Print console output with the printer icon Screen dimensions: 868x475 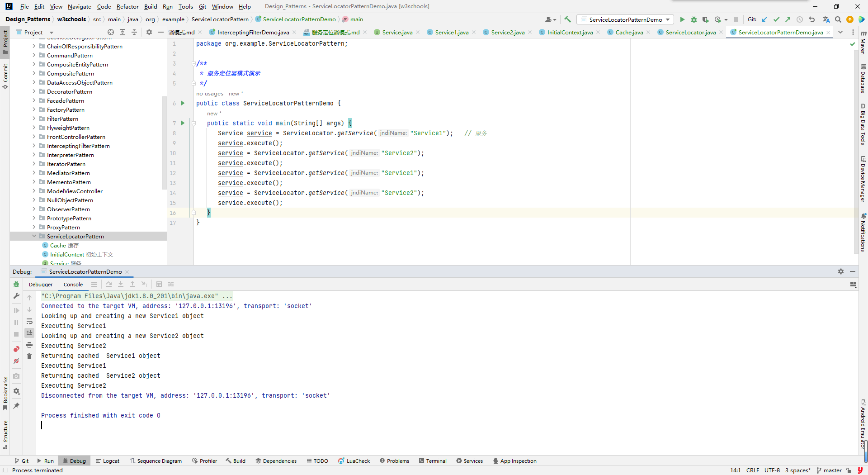coord(29,345)
